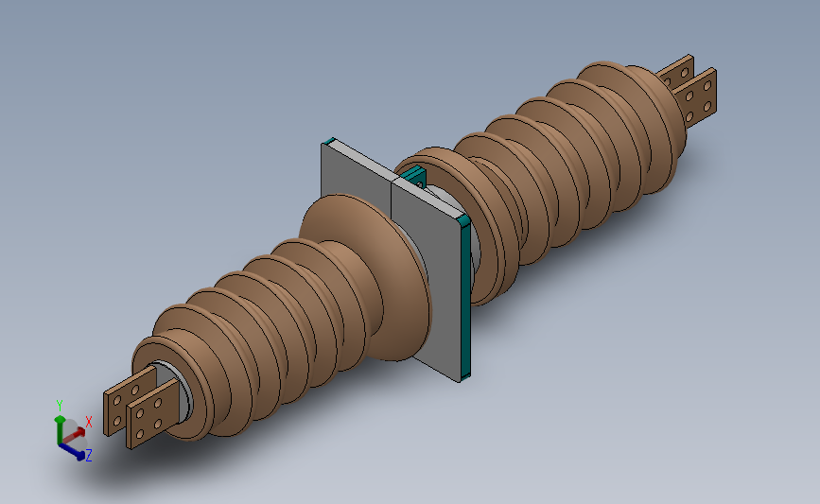Click the blue Z axis of the triad

click(73, 452)
